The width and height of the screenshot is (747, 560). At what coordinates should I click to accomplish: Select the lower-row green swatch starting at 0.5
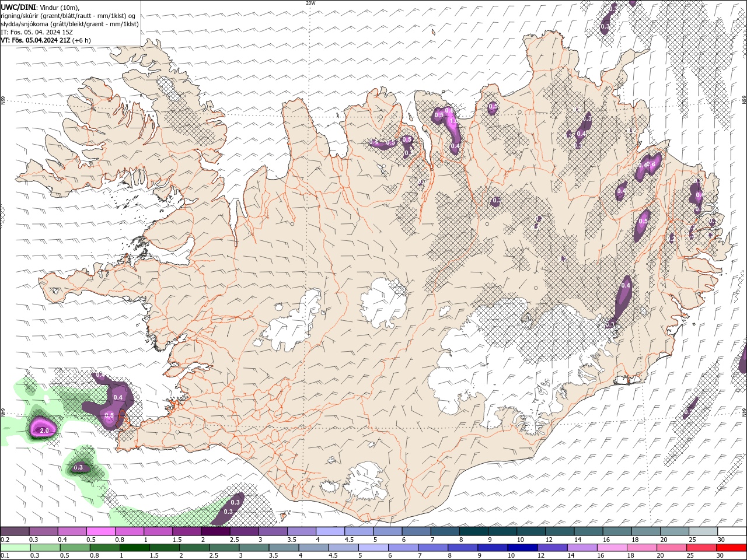75,548
